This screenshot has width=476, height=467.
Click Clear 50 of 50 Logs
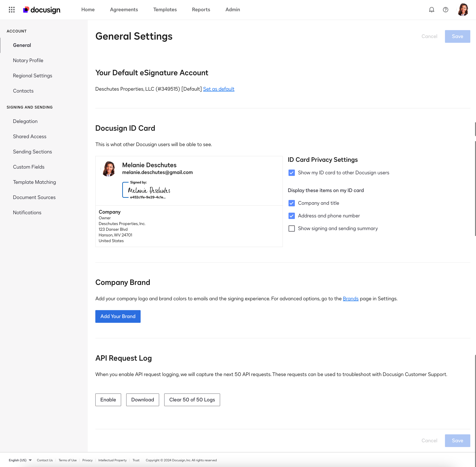(192, 399)
